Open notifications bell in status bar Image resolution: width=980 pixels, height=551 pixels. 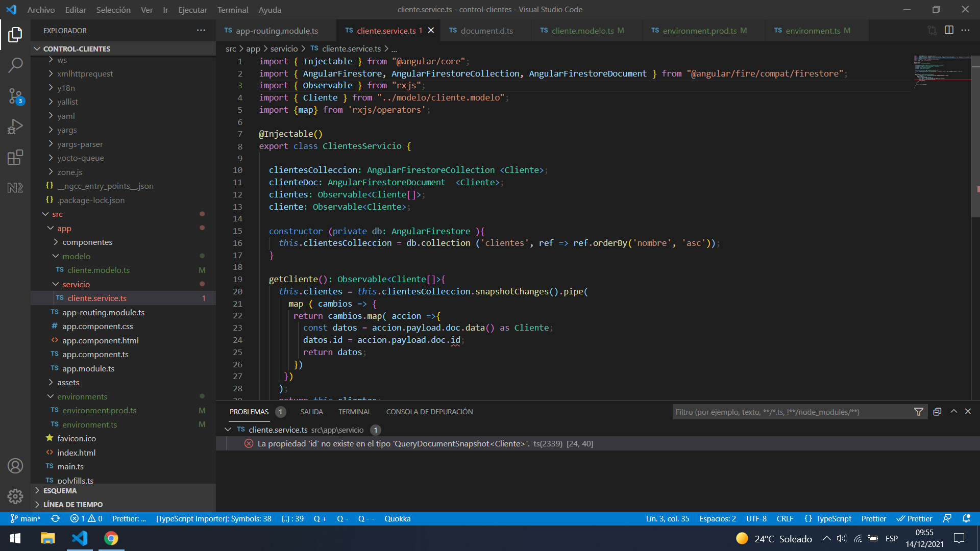point(966,518)
